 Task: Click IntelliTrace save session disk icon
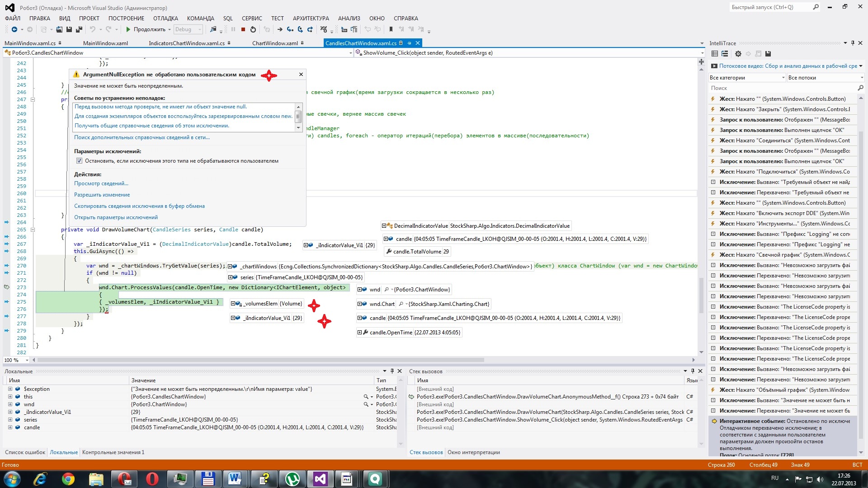coord(768,54)
